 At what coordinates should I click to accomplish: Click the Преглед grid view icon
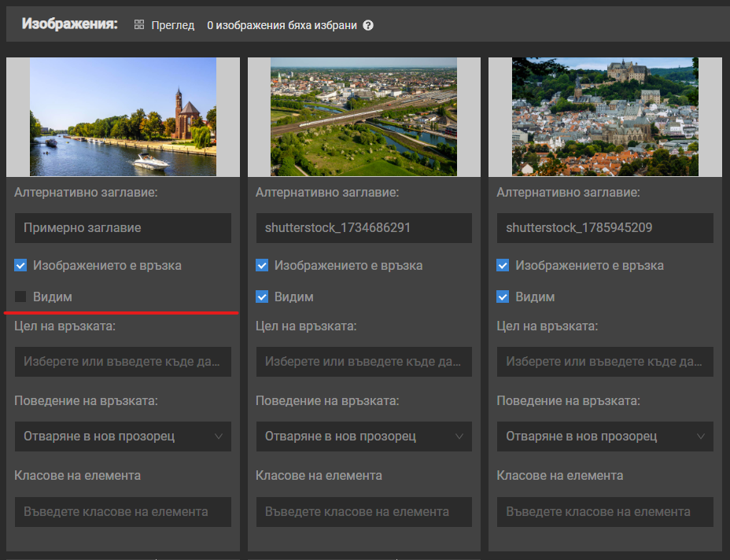point(139,25)
